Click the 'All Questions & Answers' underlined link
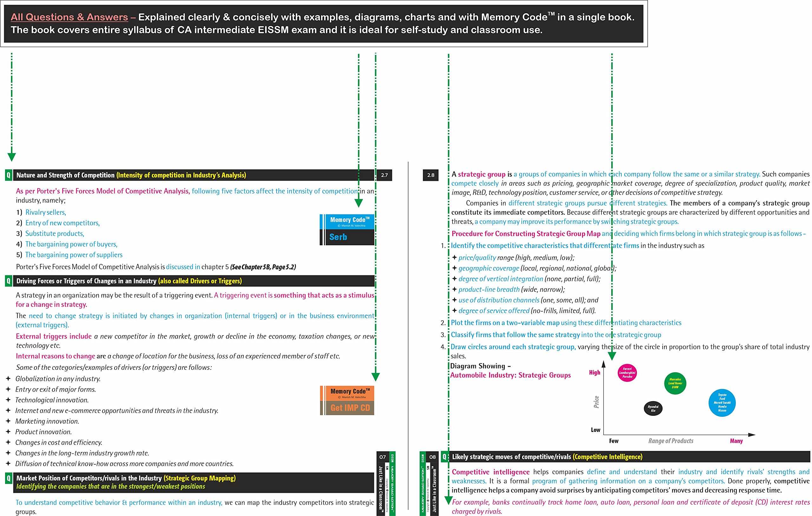812x516 pixels. pyautogui.click(x=69, y=17)
